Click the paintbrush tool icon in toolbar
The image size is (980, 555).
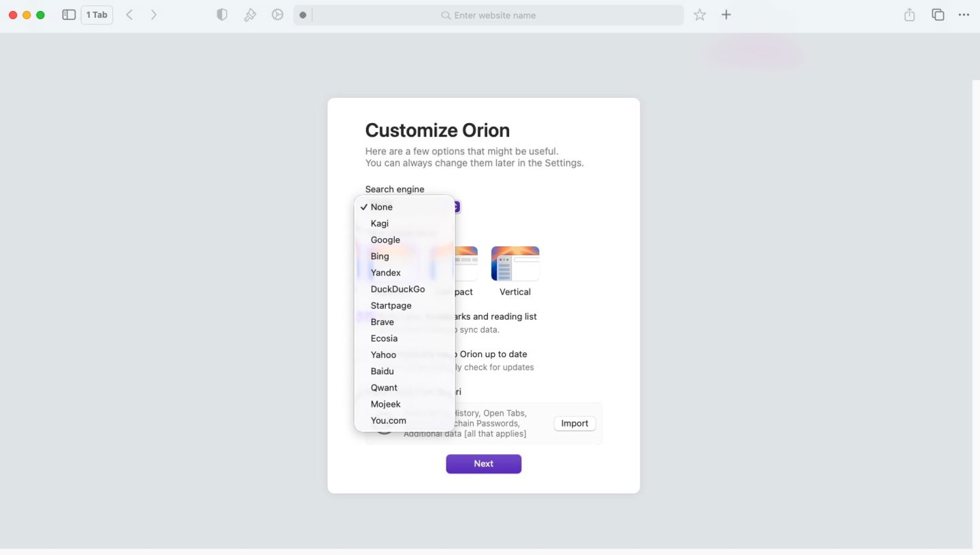tap(250, 15)
